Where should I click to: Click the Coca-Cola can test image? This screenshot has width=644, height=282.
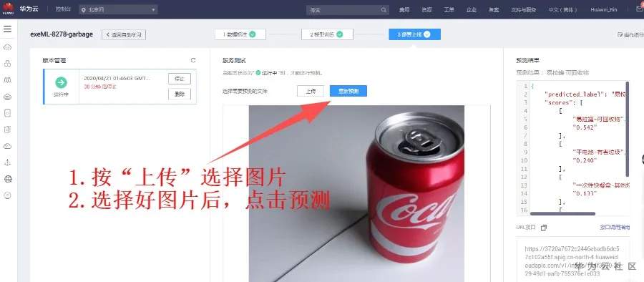(x=356, y=193)
